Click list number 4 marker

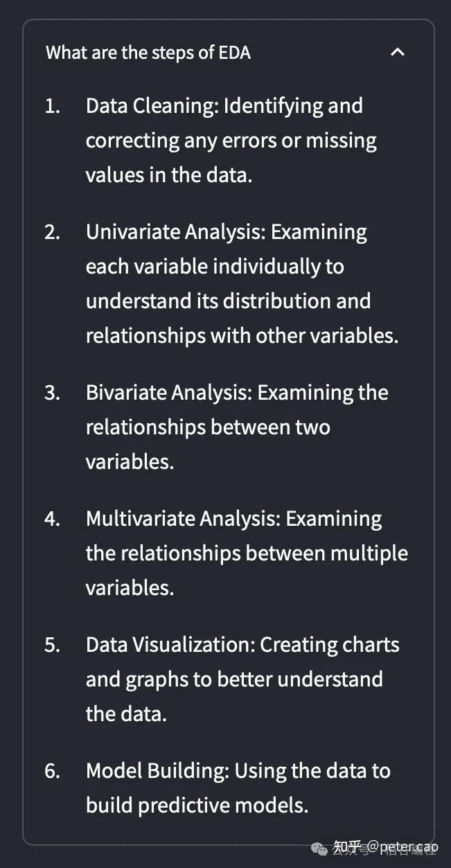tap(52, 519)
